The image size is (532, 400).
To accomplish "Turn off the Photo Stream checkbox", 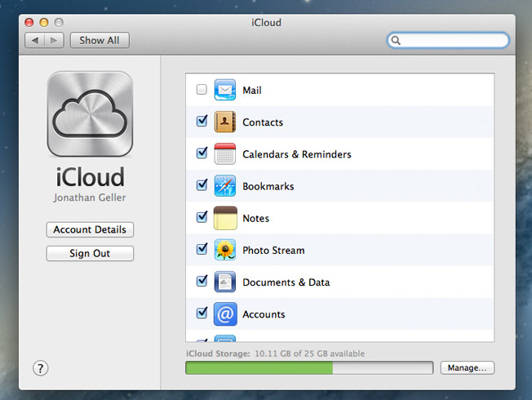I will click(202, 248).
